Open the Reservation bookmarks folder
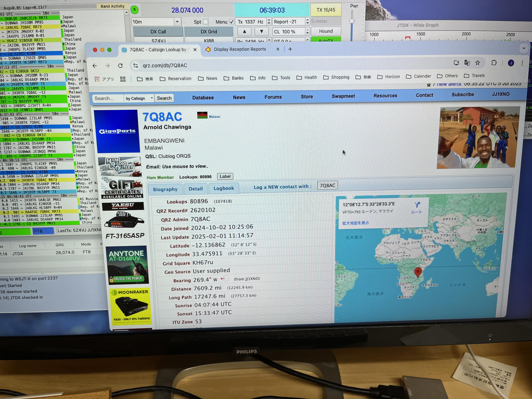Viewport: 532px width, 399px height. [176, 79]
